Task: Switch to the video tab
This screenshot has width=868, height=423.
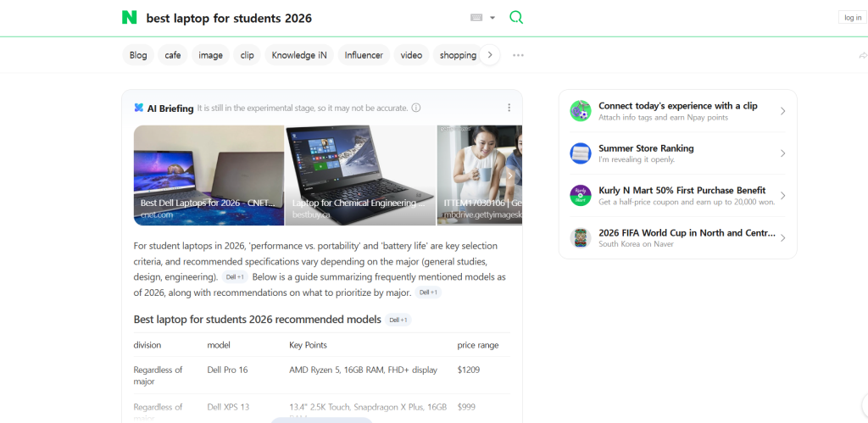Action: pyautogui.click(x=411, y=55)
